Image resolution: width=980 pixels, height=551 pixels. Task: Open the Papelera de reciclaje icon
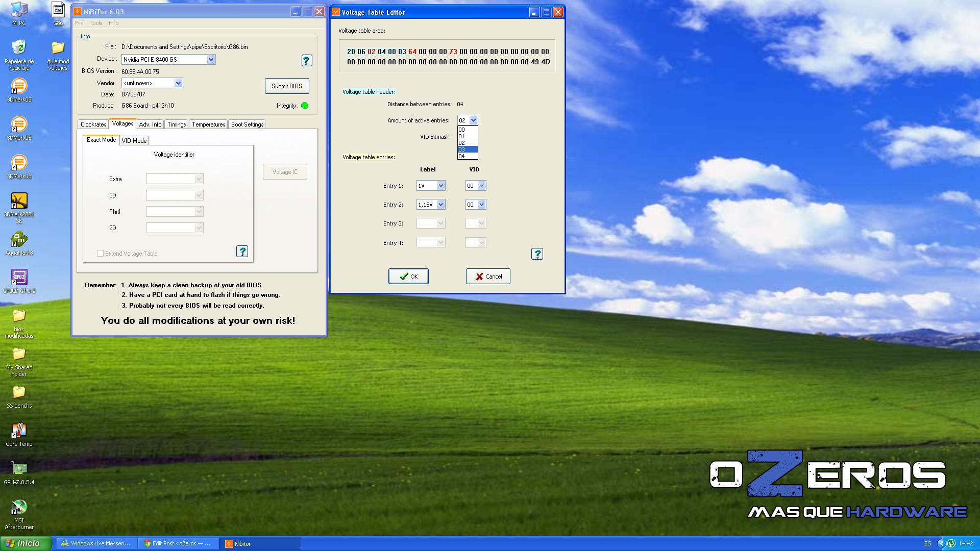pos(19,55)
